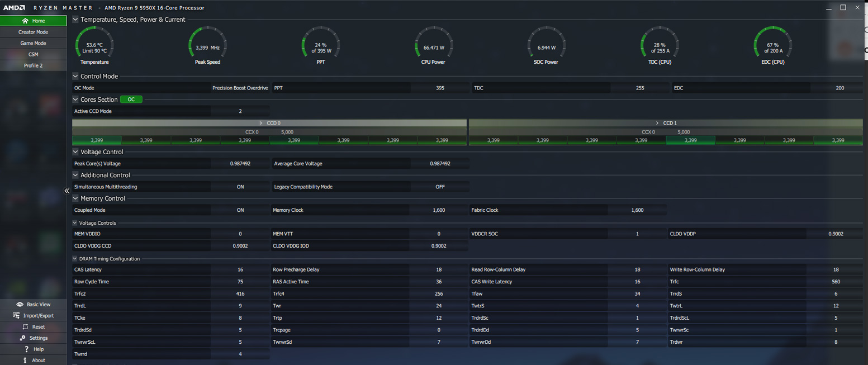Collapse DRAM Timing Configuration subsection

coord(75,259)
